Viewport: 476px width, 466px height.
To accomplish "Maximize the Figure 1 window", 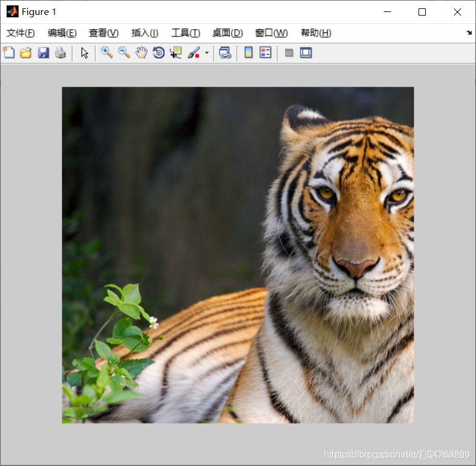I will tap(422, 12).
